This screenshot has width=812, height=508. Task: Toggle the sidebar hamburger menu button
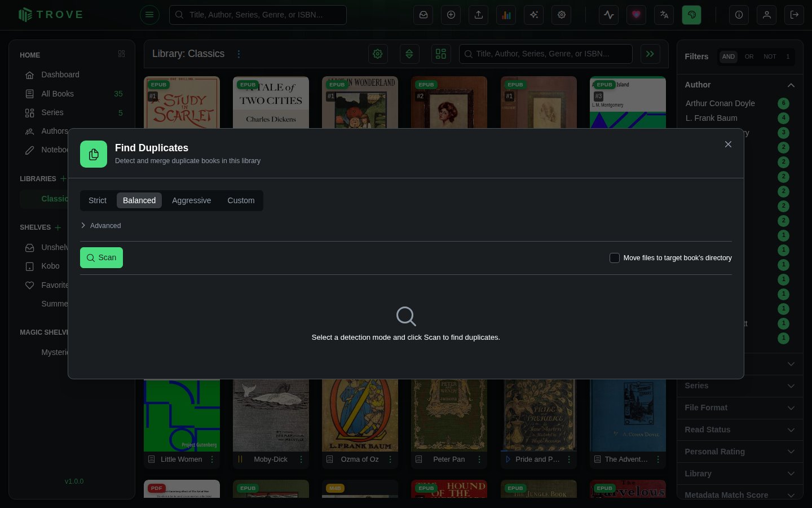[x=149, y=15]
